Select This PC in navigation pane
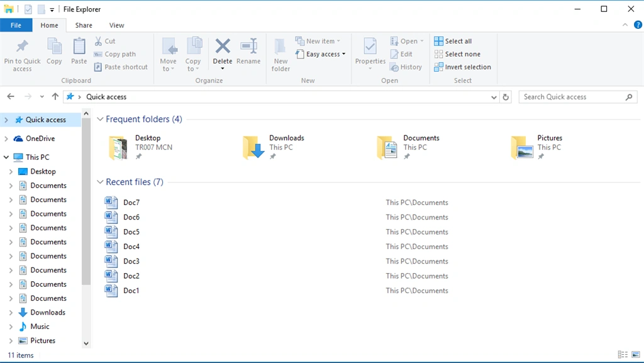The height and width of the screenshot is (363, 644). click(x=37, y=157)
